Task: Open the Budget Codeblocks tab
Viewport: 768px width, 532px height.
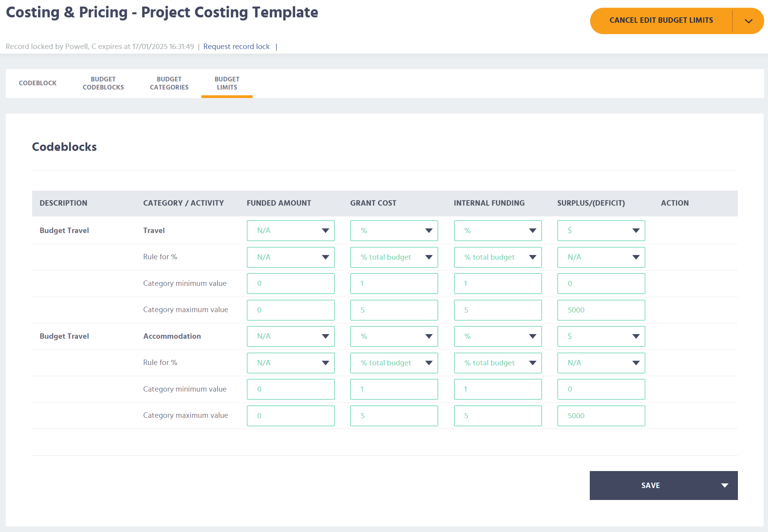Action: (x=103, y=83)
